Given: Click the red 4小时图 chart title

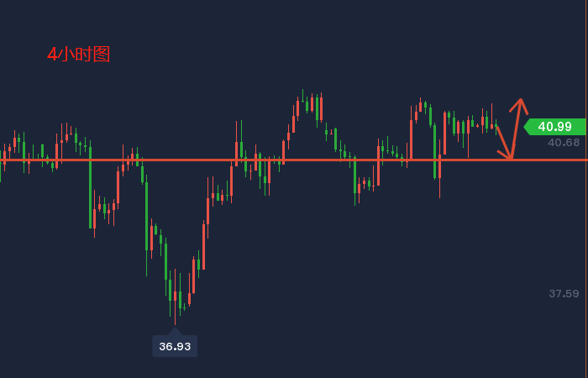Looking at the screenshot, I should [x=78, y=55].
